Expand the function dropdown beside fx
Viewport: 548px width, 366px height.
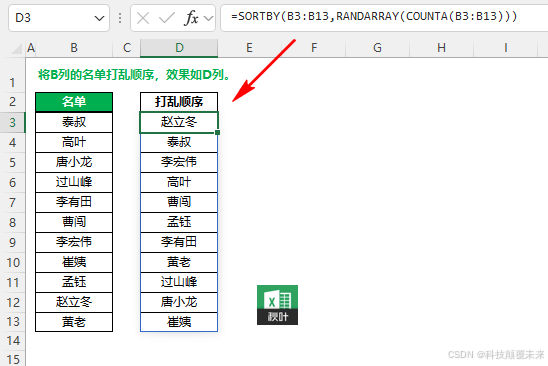click(x=208, y=18)
